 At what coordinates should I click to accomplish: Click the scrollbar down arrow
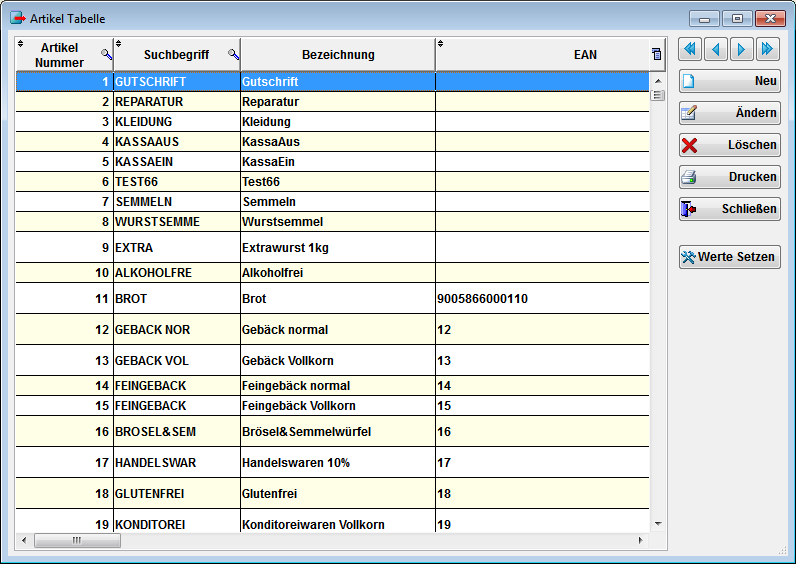tap(658, 523)
